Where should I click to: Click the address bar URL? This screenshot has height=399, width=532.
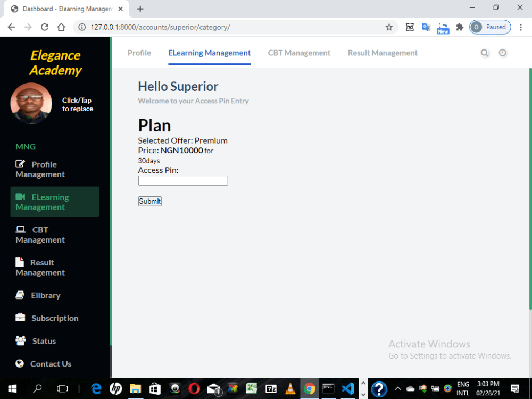[160, 27]
